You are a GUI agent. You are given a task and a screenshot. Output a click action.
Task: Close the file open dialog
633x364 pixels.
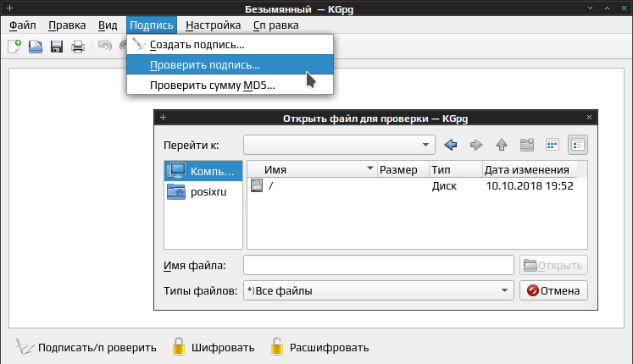[589, 118]
